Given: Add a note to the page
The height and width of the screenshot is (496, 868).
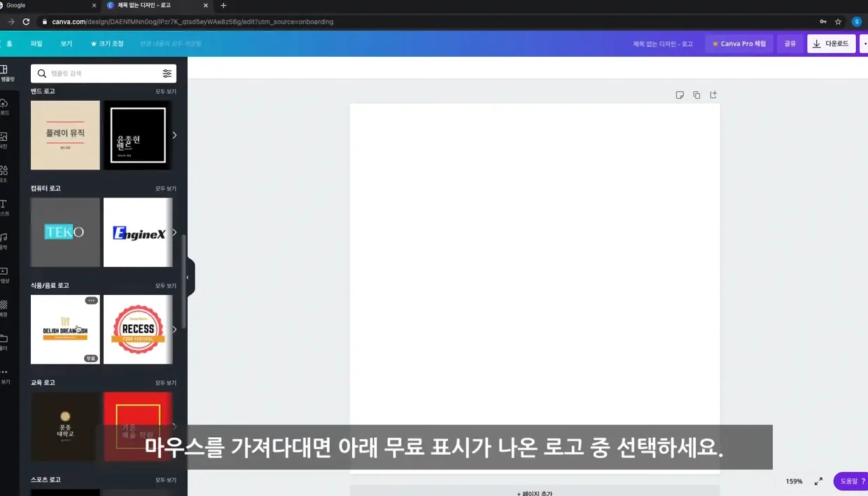Looking at the screenshot, I should [x=680, y=95].
